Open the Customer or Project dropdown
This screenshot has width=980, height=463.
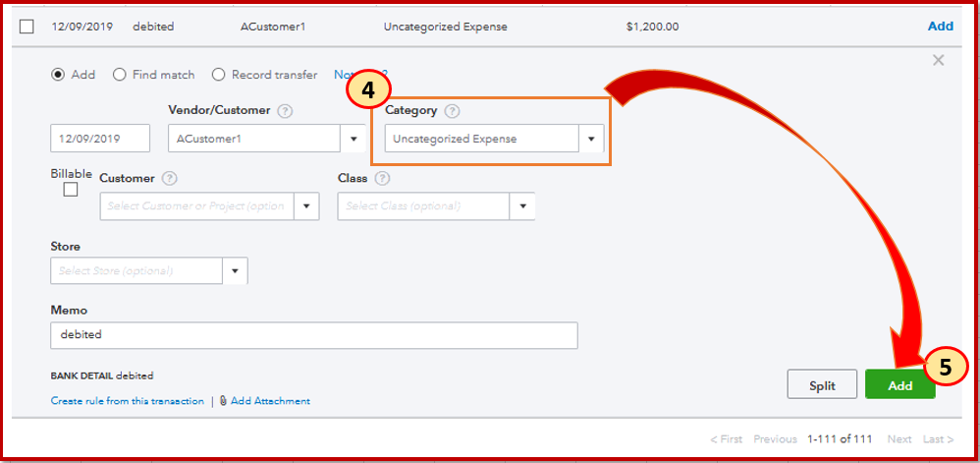307,206
